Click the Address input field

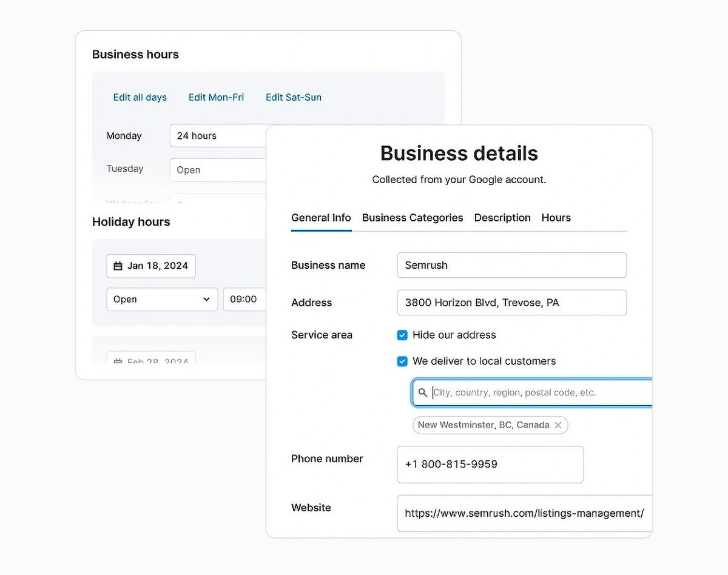pos(512,303)
